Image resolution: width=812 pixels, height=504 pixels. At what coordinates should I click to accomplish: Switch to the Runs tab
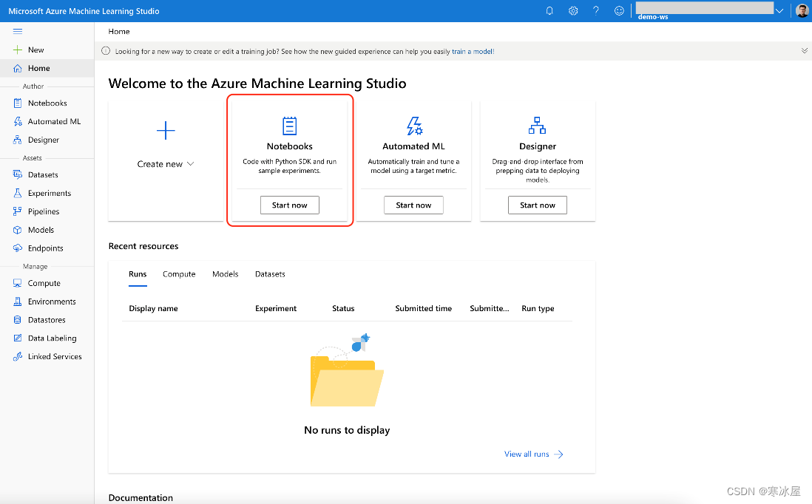tap(138, 274)
